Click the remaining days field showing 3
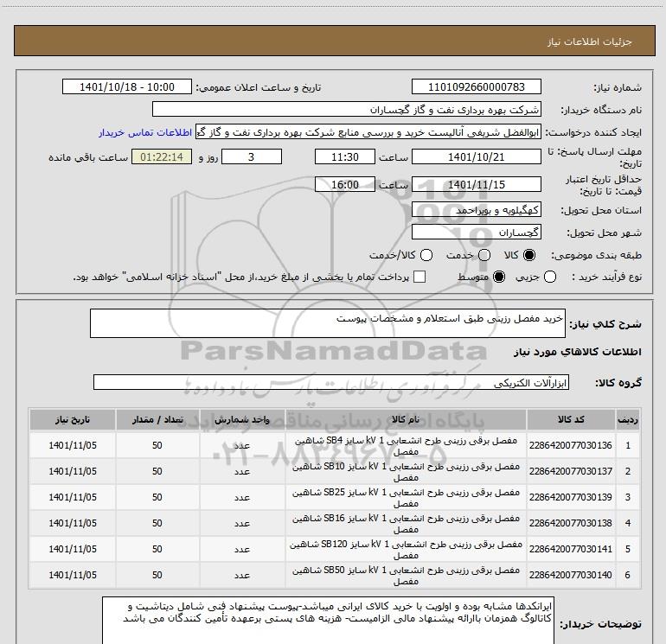The height and width of the screenshot is (644, 666). tap(252, 156)
